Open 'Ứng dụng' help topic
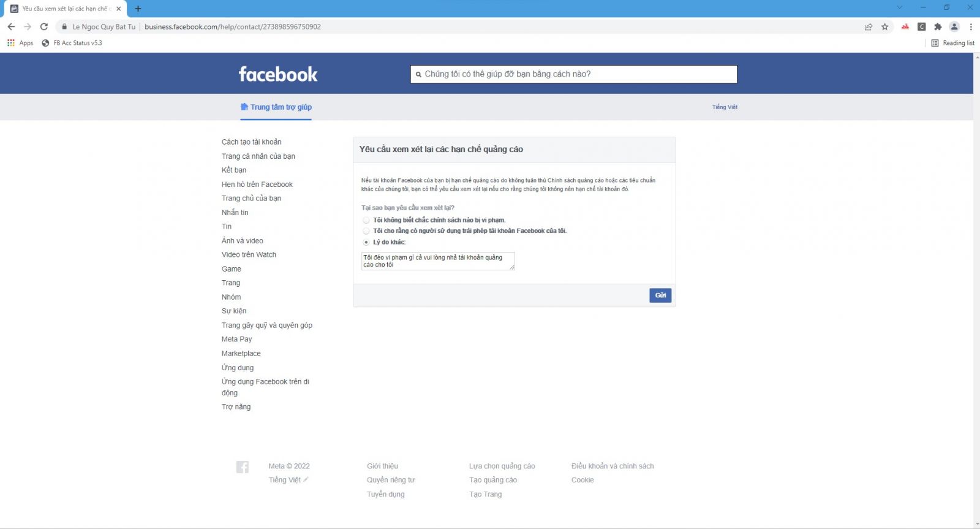 [x=238, y=368]
